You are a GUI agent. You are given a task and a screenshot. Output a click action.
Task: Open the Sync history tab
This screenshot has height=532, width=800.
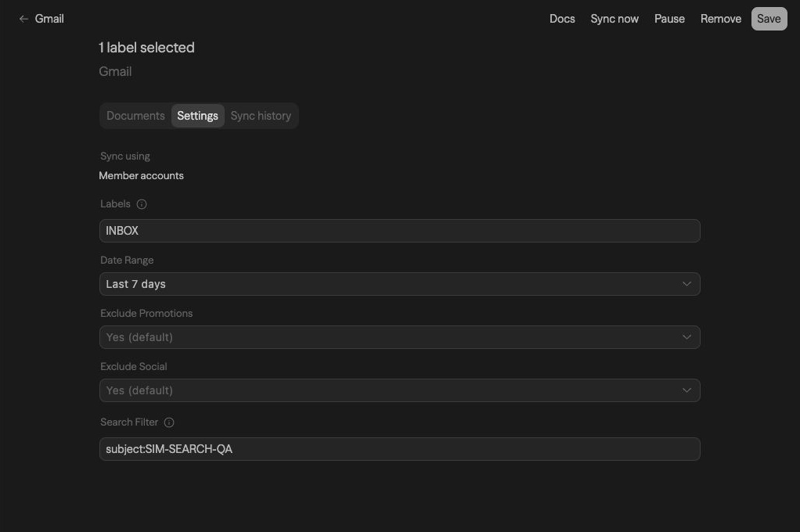(261, 116)
